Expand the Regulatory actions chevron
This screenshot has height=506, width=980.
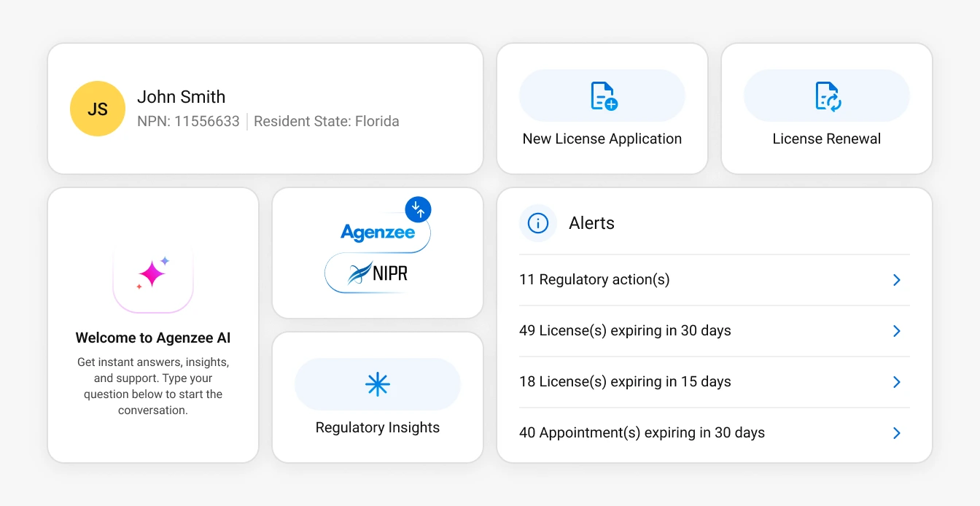[x=897, y=280]
